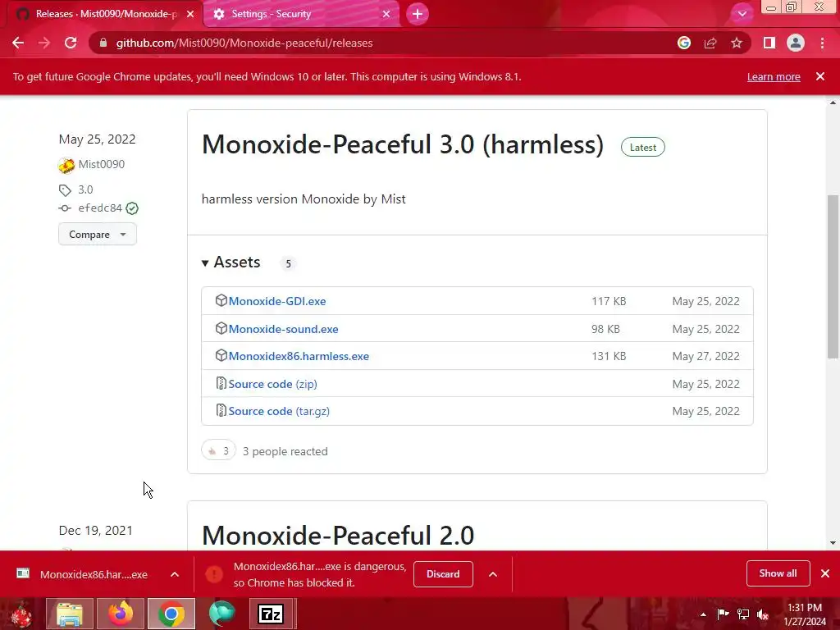
Task: Open the teal globe app on taskbar
Action: click(x=221, y=614)
